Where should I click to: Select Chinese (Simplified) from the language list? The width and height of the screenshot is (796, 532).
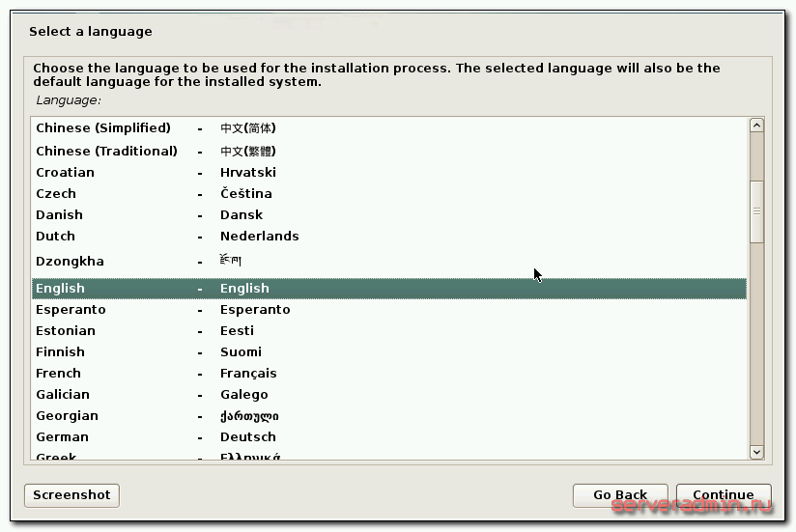pos(102,128)
